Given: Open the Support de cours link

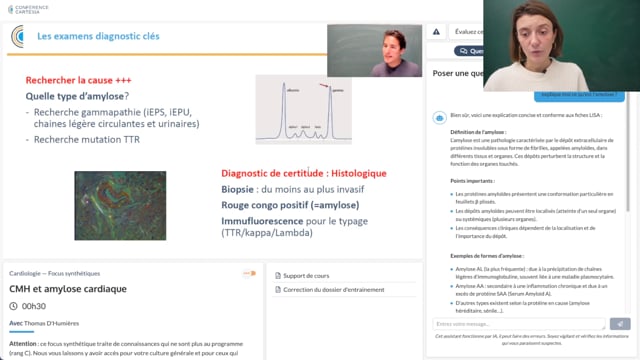Looking at the screenshot, I should [x=306, y=276].
